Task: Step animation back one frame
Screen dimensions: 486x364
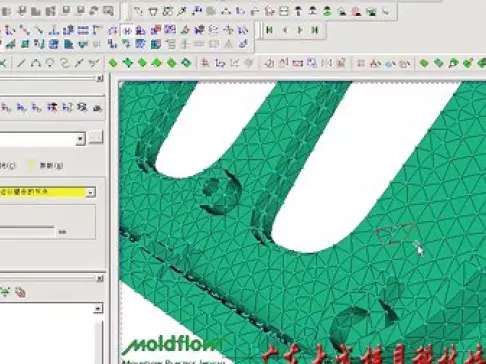Action: 285,30
